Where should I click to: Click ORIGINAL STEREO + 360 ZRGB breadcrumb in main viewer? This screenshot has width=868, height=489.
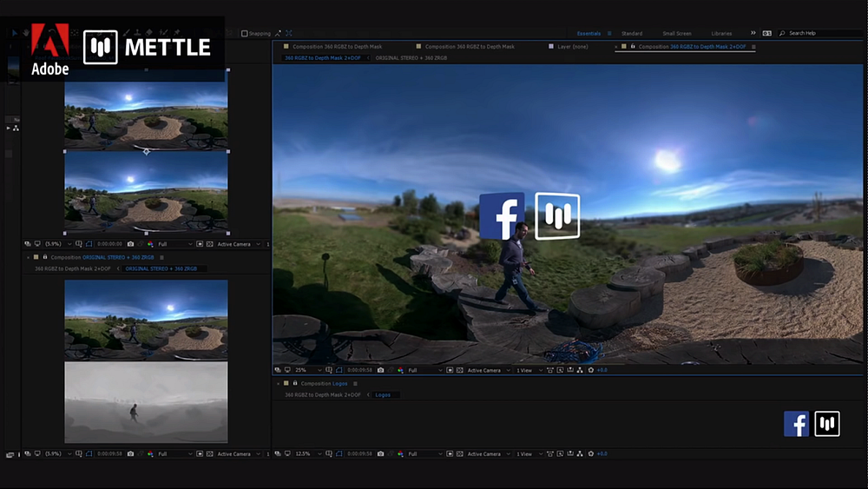pyautogui.click(x=411, y=57)
